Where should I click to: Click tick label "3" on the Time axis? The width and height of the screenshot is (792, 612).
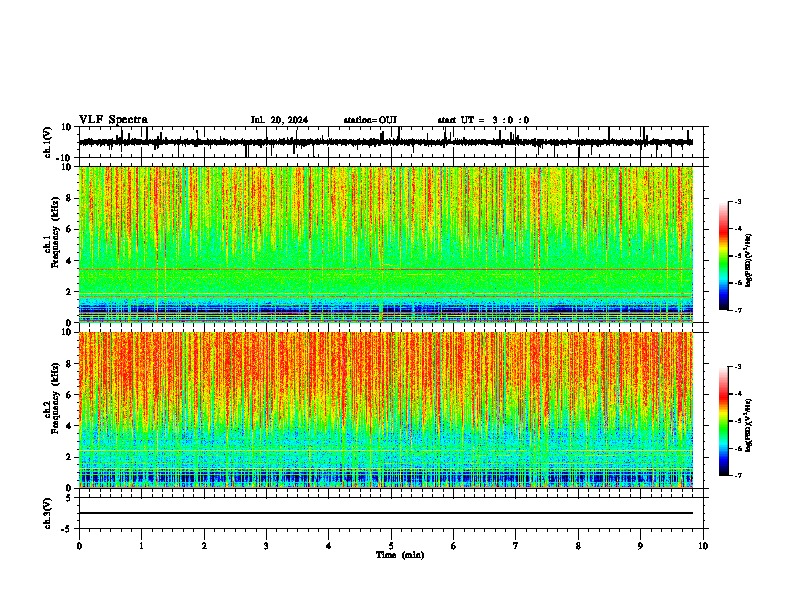(266, 546)
